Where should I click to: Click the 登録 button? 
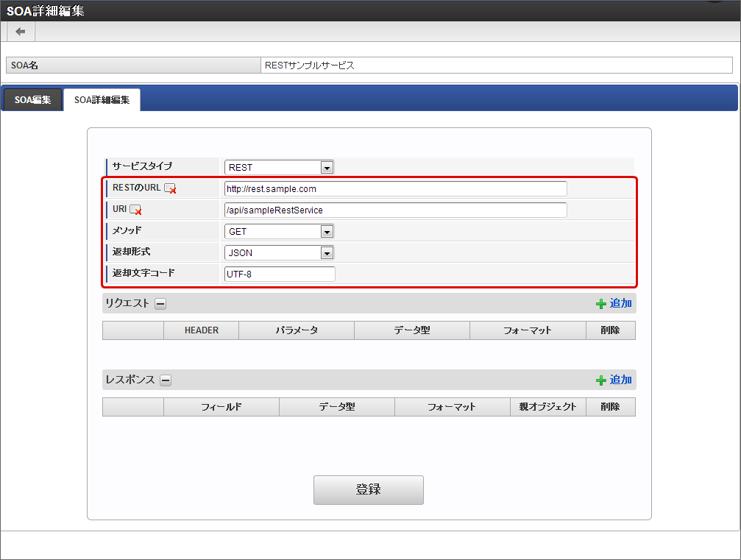[x=368, y=489]
